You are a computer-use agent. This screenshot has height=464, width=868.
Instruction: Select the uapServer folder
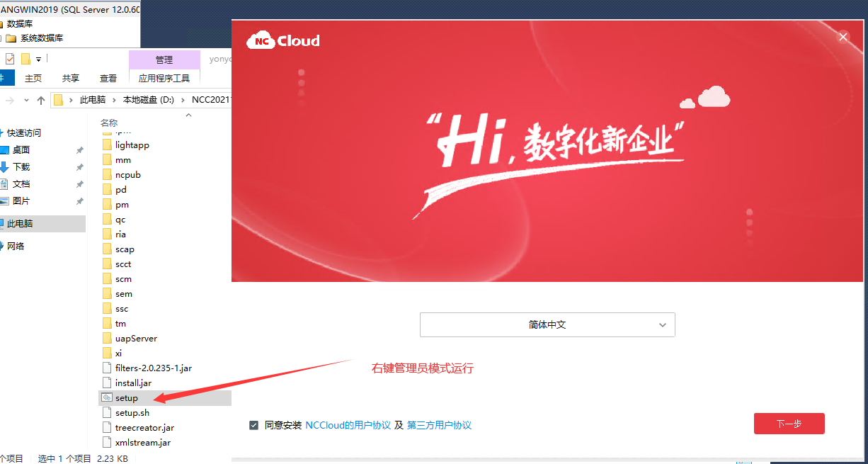tap(136, 339)
